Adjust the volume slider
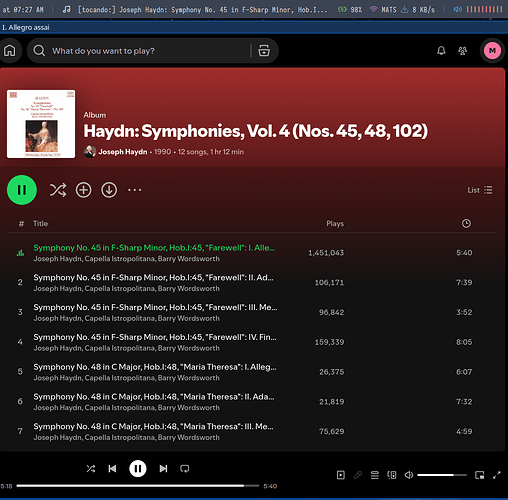The height and width of the screenshot is (500, 508). click(442, 475)
